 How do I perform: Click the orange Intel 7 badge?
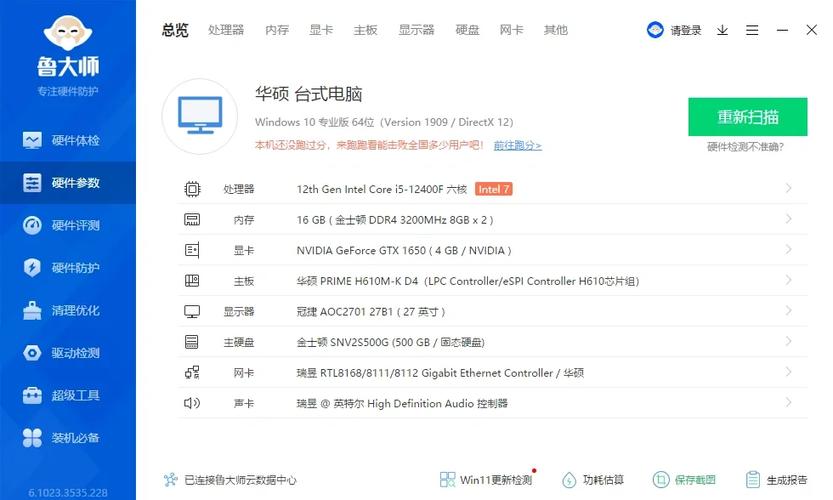(494, 189)
